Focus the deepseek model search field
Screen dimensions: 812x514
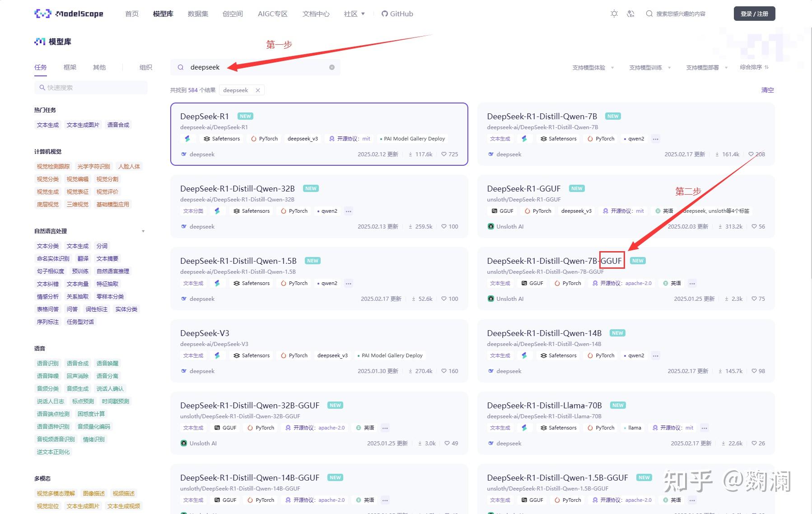255,67
